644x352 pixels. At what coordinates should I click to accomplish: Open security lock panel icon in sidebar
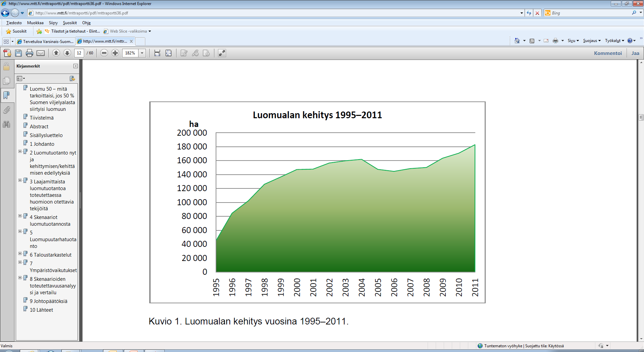pos(6,66)
